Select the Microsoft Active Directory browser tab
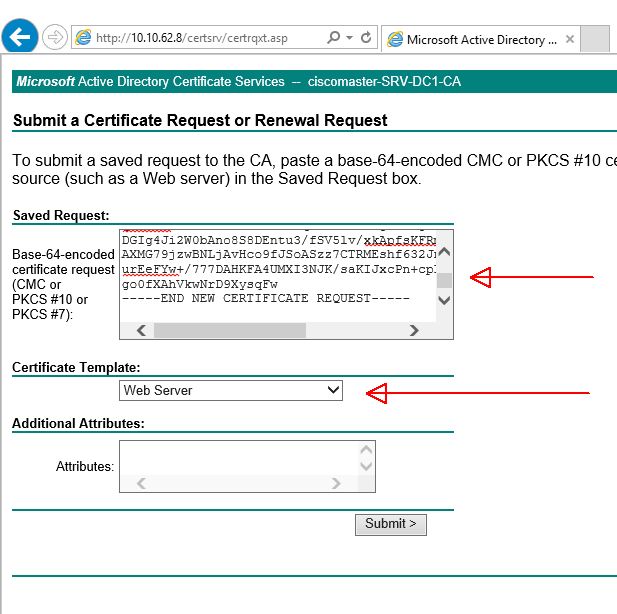This screenshot has height=614, width=617. pyautogui.click(x=481, y=39)
